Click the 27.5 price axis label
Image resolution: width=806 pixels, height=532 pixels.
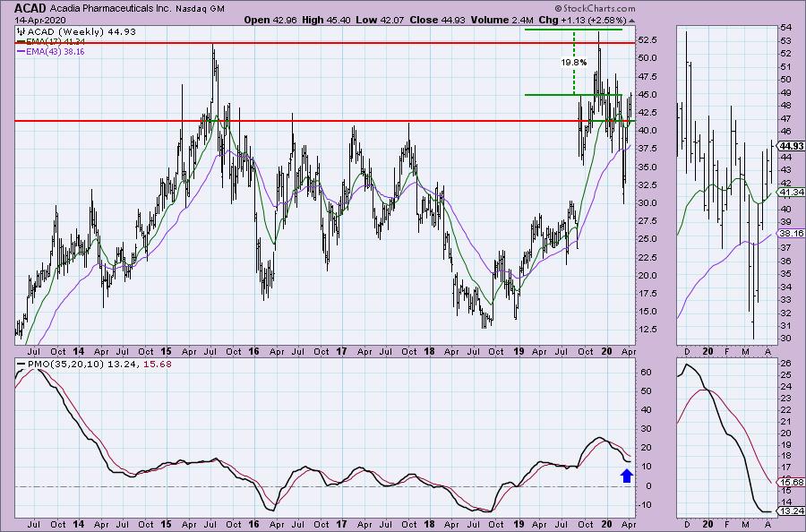coord(649,221)
